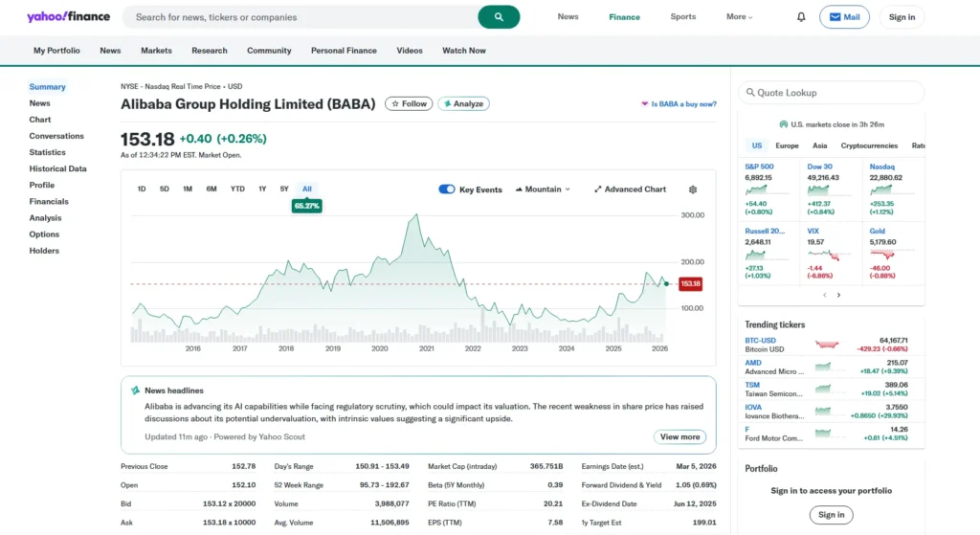Open chart settings gear icon
Viewport: 980px width, 535px height.
pyautogui.click(x=693, y=189)
